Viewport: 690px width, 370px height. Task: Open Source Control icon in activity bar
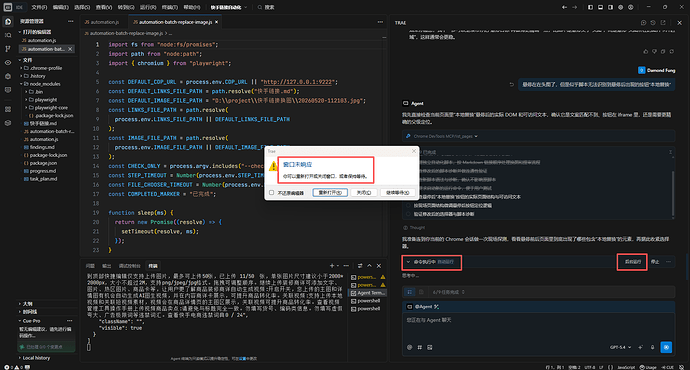(8, 49)
